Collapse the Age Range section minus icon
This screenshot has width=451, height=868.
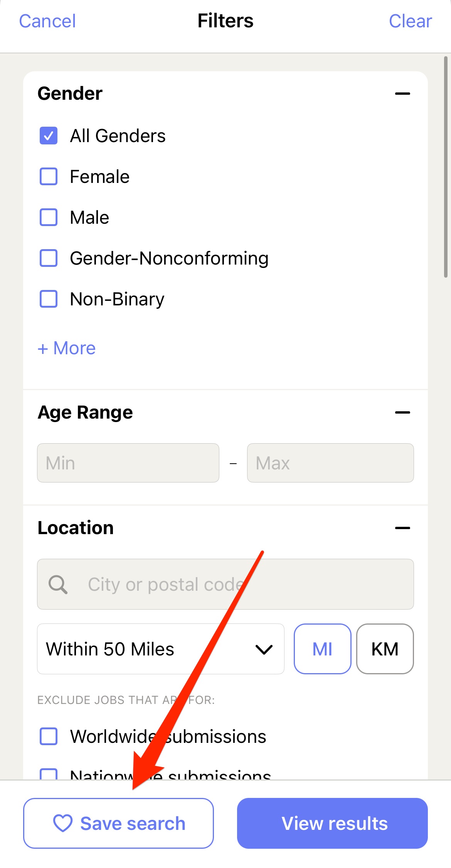pyautogui.click(x=402, y=412)
